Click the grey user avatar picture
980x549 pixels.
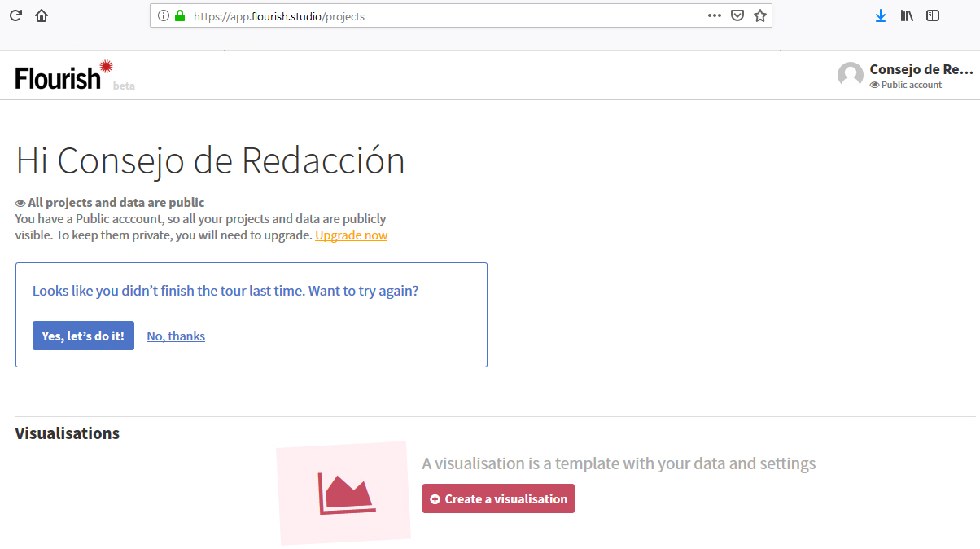coord(851,75)
